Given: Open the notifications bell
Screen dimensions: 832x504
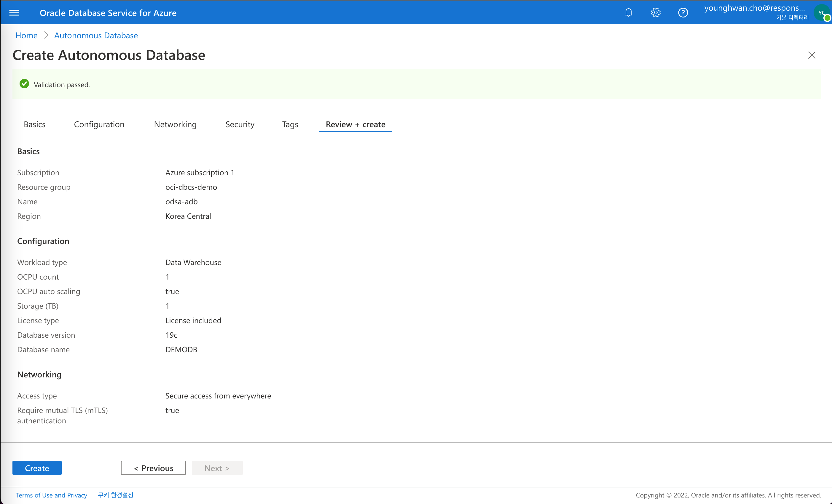Looking at the screenshot, I should (x=628, y=13).
